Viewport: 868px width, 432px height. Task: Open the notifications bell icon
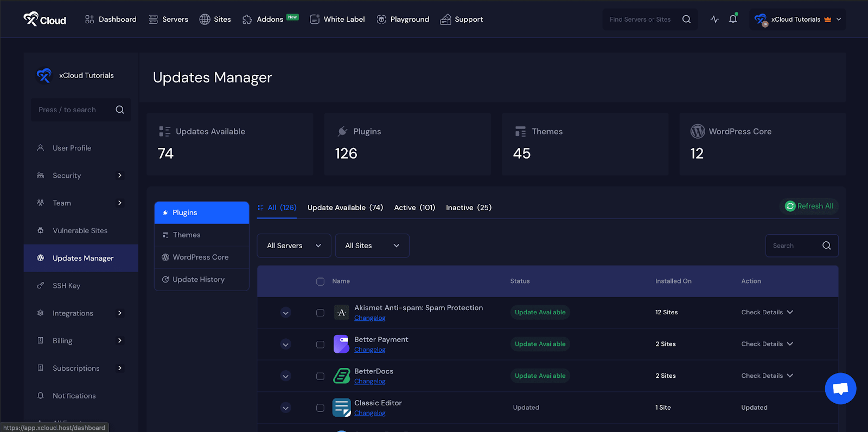[732, 20]
